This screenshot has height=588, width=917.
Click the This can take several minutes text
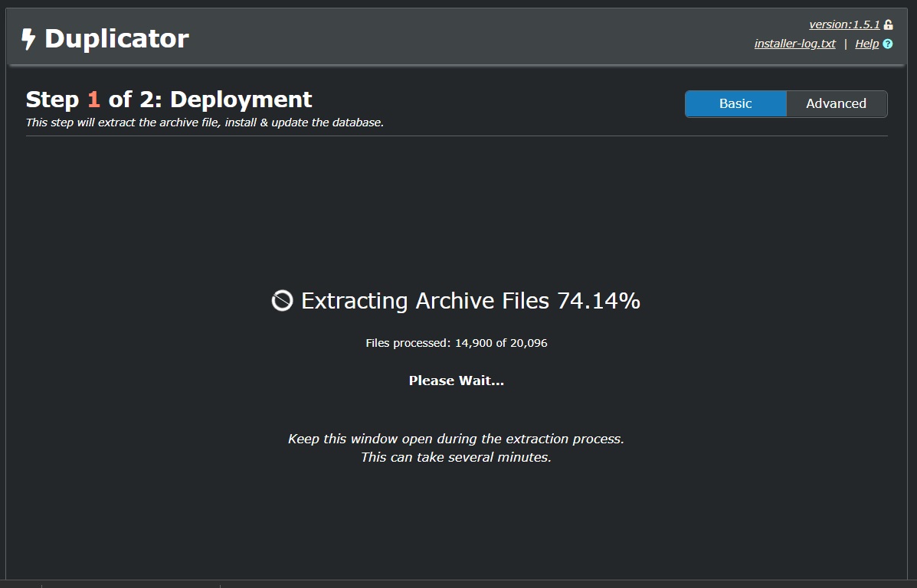(x=457, y=458)
